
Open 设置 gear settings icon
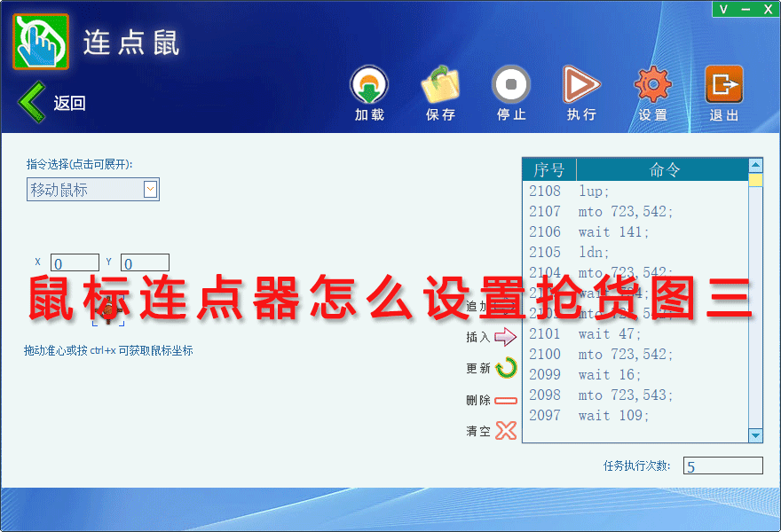(652, 85)
